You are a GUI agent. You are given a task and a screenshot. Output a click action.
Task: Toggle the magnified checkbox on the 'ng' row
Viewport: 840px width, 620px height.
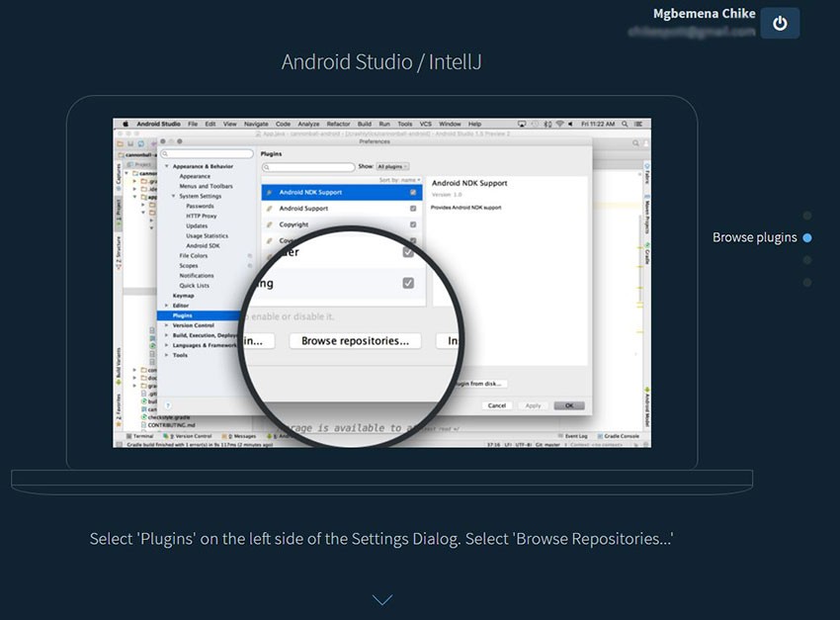click(x=408, y=283)
